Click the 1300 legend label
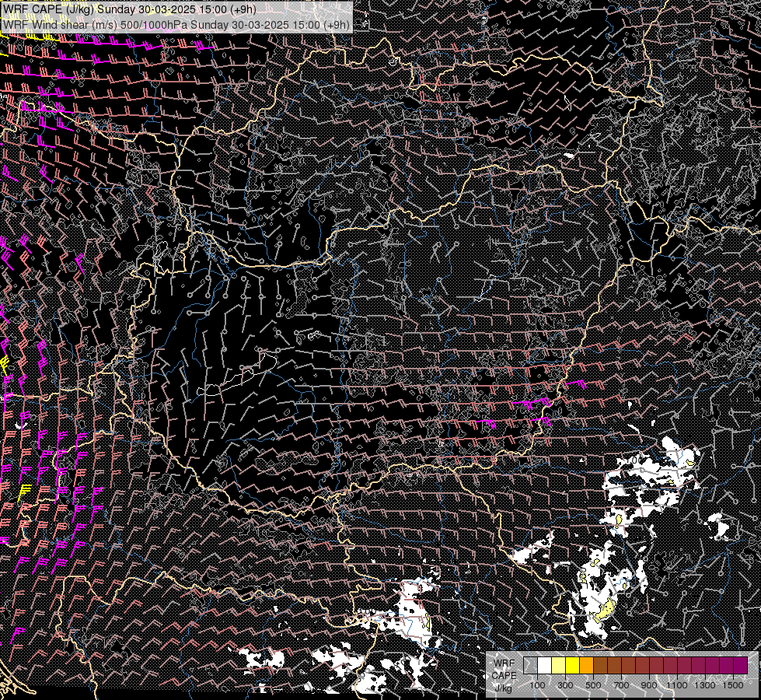This screenshot has height=700, width=761. coord(705,685)
